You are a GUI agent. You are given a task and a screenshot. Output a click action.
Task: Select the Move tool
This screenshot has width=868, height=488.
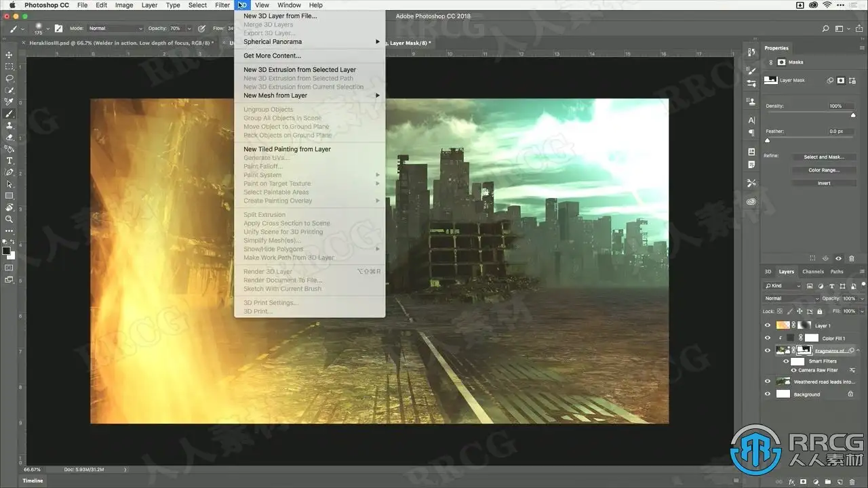tap(9, 55)
